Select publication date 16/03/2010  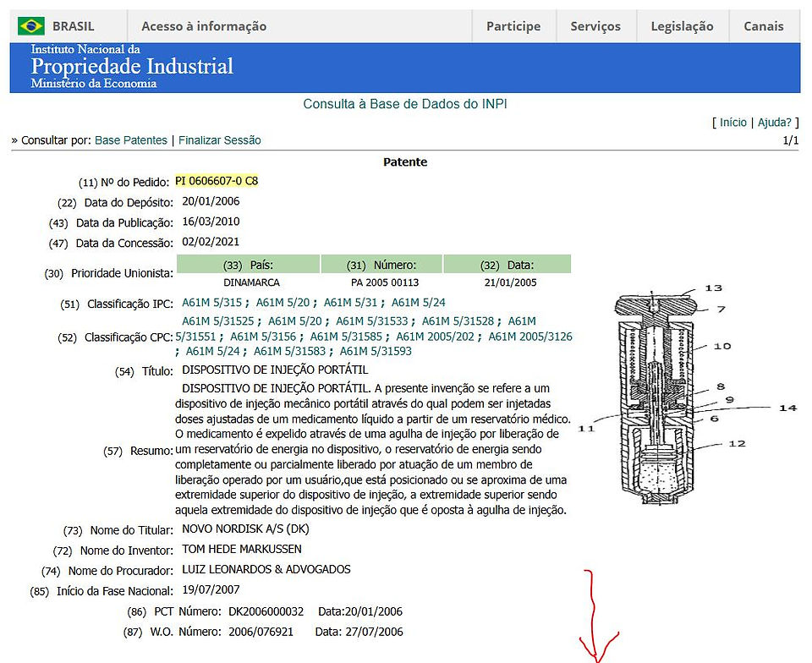click(211, 222)
